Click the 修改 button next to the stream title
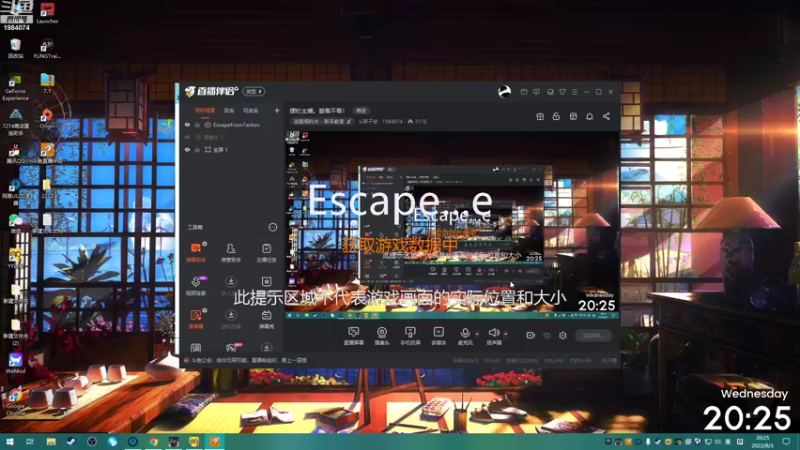This screenshot has width=800, height=450. tap(361, 110)
